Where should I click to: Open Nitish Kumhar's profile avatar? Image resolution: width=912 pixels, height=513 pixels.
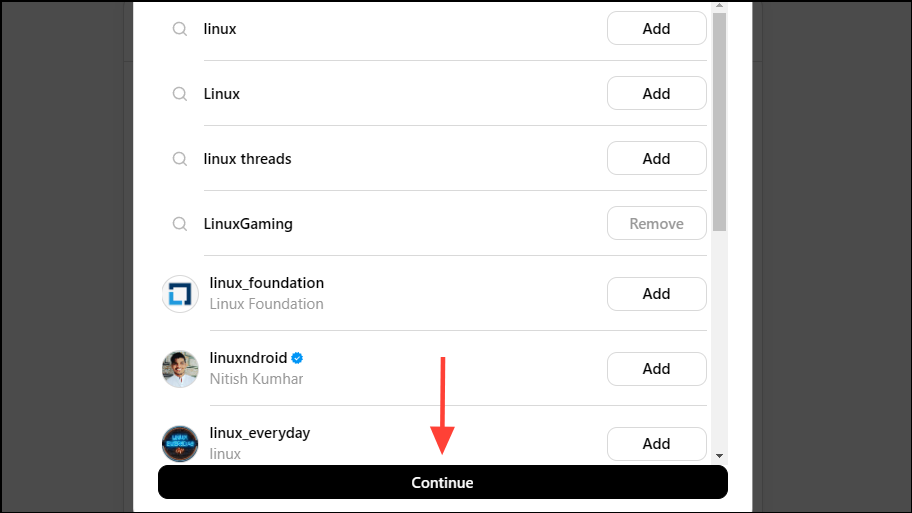tap(180, 369)
